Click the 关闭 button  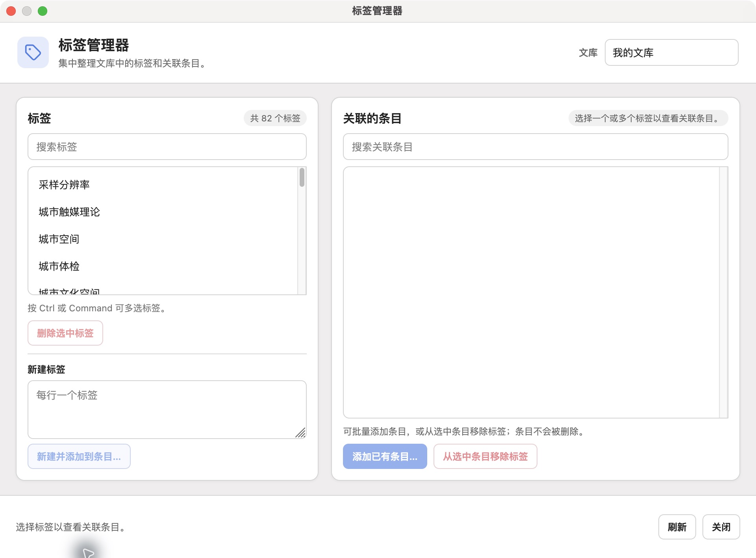(x=721, y=527)
